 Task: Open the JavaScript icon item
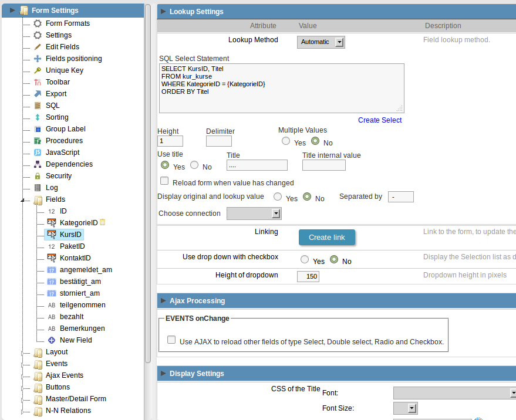tap(38, 153)
